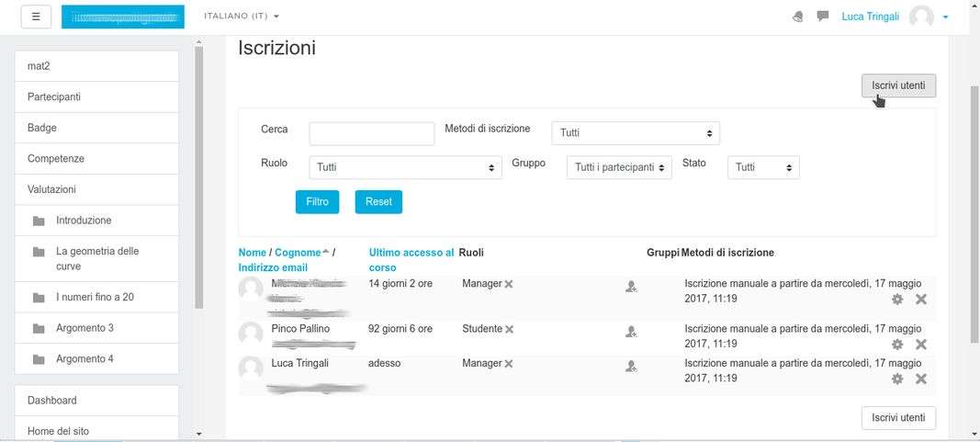Edit enrolment settings gear for first user
This screenshot has height=442, width=980.
tap(897, 300)
